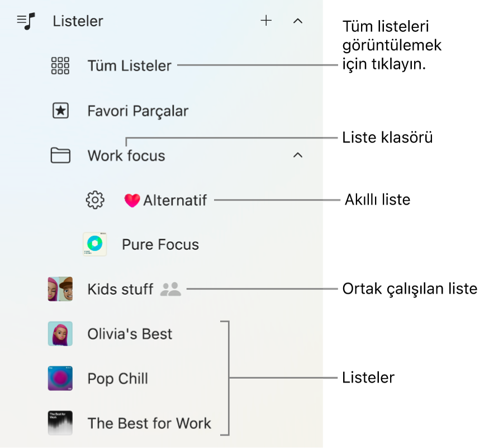The height and width of the screenshot is (448, 489).
Task: Open the Pure Focus playlist
Action: pyautogui.click(x=160, y=244)
